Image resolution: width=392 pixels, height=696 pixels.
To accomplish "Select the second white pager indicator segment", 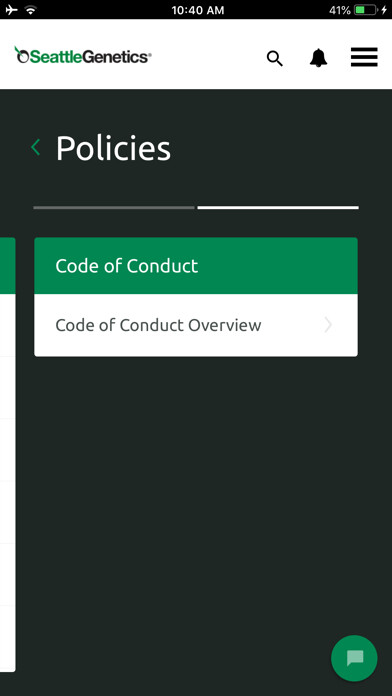I will click(x=278, y=207).
